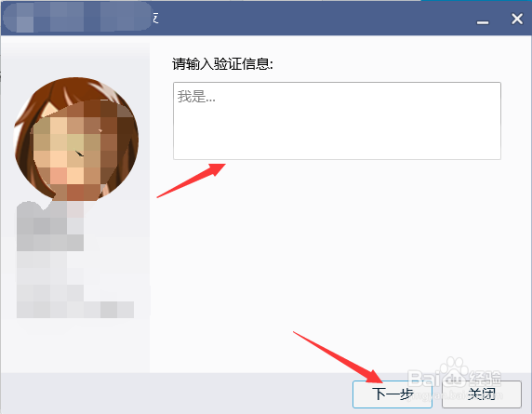The width and height of the screenshot is (532, 414).
Task: Minimize the dialog window
Action: coord(483,22)
